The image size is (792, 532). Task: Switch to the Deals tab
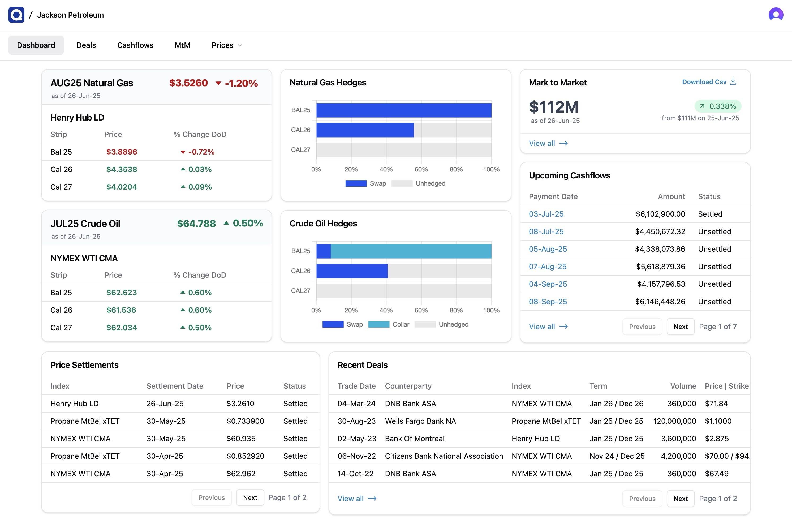tap(86, 45)
